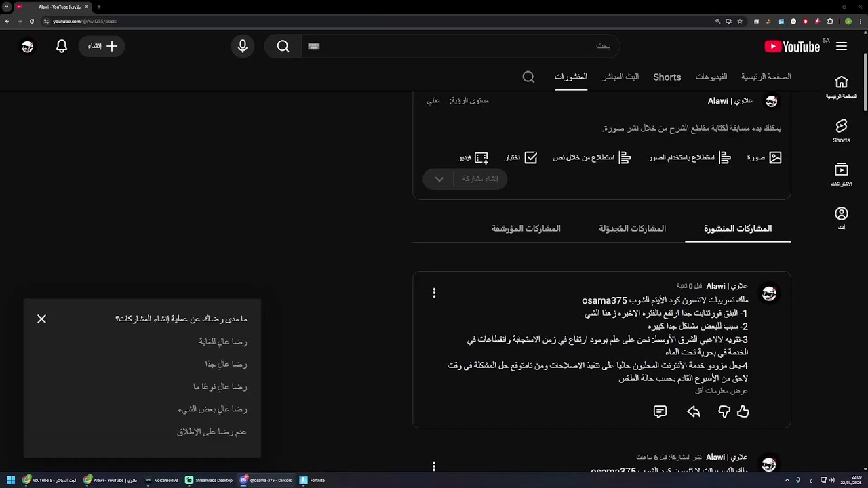Open comments on the newest post
This screenshot has width=868, height=488.
tap(660, 411)
